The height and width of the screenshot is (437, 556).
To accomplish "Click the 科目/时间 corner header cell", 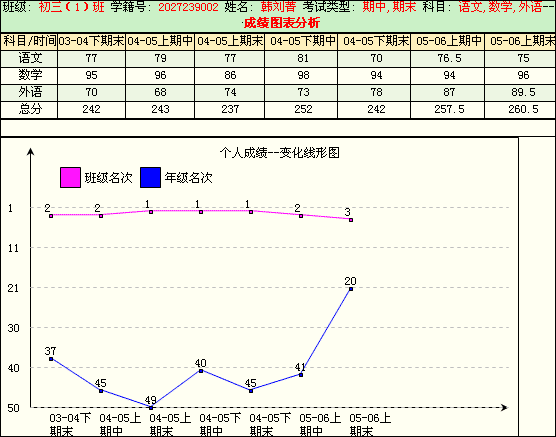I will [29, 41].
